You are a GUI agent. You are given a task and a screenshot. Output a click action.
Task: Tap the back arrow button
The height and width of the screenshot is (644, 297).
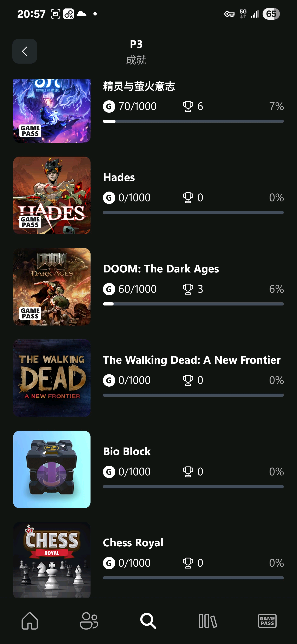coord(25,51)
